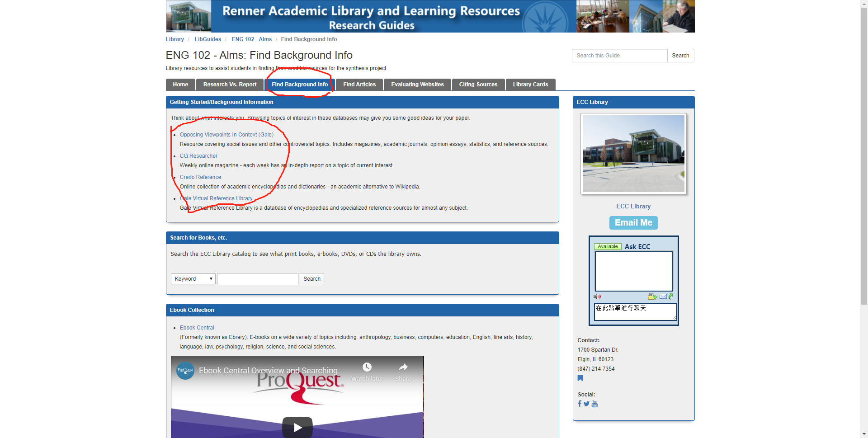Play the Ebook Central overview video
Image resolution: width=868 pixels, height=438 pixels.
pyautogui.click(x=297, y=427)
